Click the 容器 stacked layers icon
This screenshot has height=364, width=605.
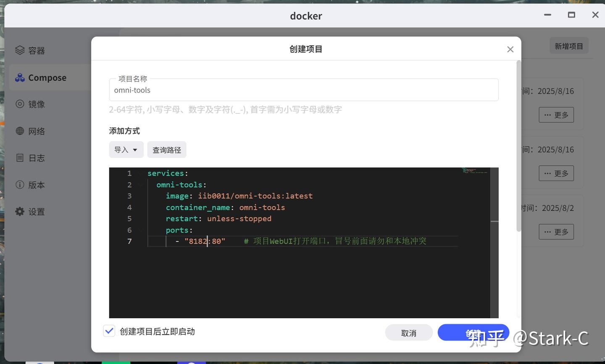(20, 50)
